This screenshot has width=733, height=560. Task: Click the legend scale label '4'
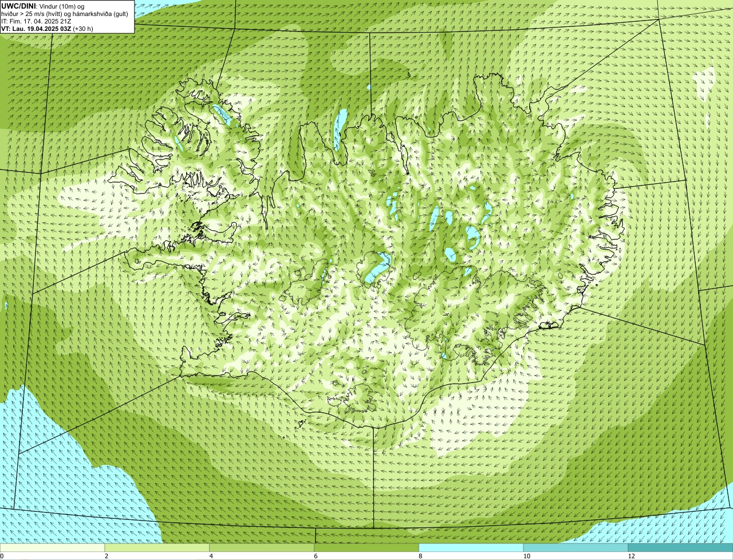pyautogui.click(x=211, y=556)
